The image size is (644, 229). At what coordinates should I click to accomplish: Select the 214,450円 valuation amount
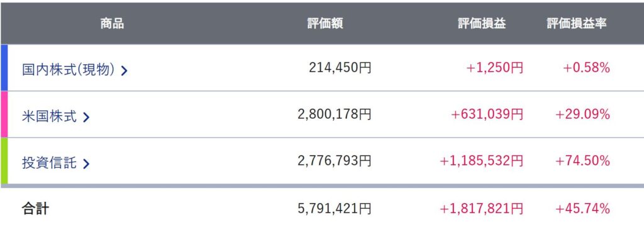point(340,67)
